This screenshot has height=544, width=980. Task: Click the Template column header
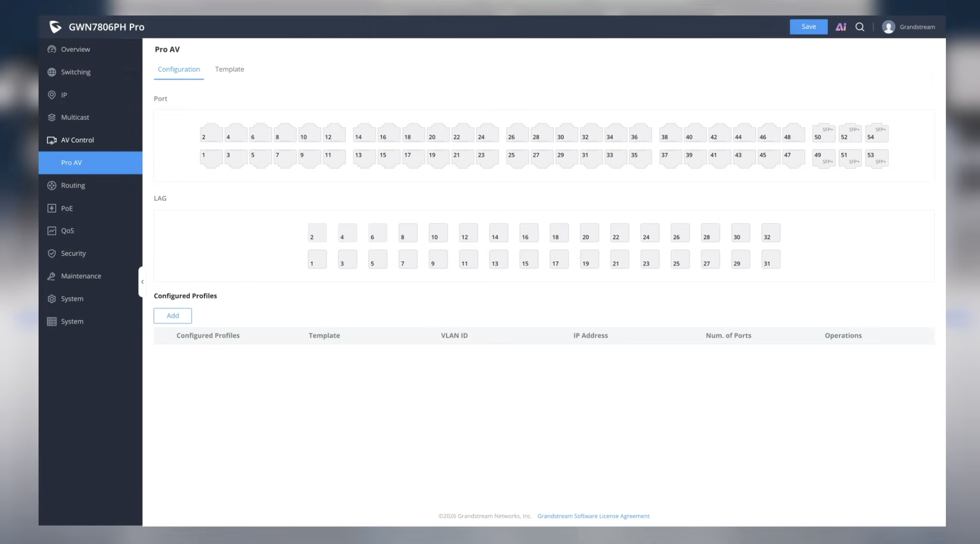(324, 336)
